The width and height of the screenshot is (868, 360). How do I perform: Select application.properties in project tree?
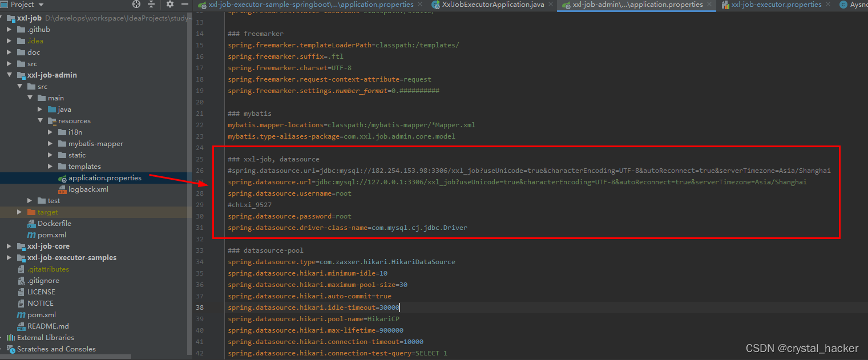104,177
